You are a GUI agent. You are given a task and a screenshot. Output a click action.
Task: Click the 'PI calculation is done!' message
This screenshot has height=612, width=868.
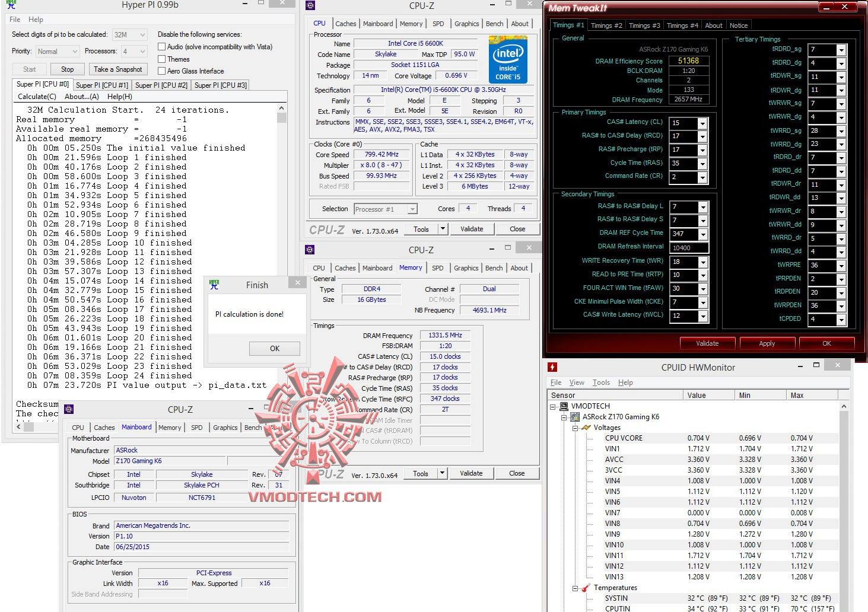pos(250,314)
